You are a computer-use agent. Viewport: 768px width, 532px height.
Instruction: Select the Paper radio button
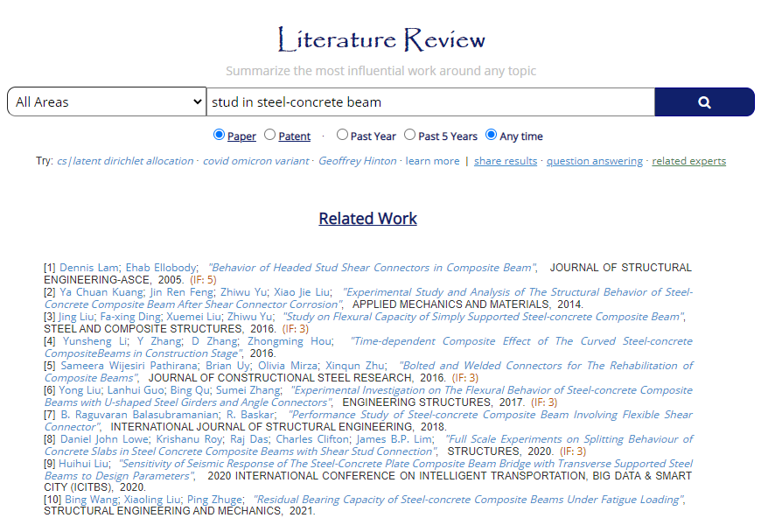(219, 135)
